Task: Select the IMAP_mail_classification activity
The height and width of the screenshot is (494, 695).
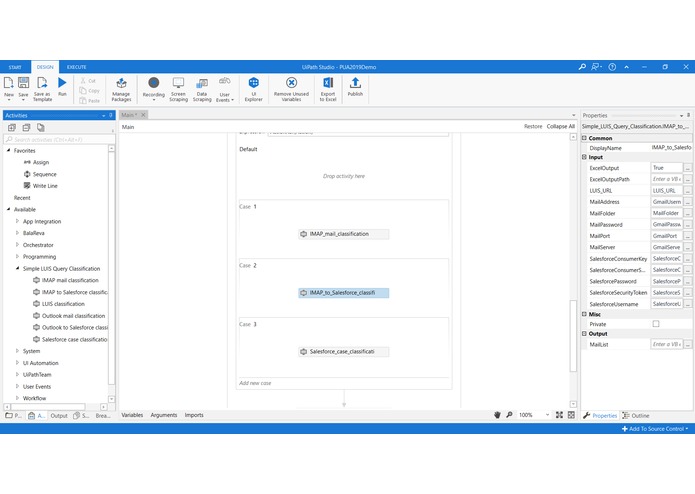Action: (344, 234)
